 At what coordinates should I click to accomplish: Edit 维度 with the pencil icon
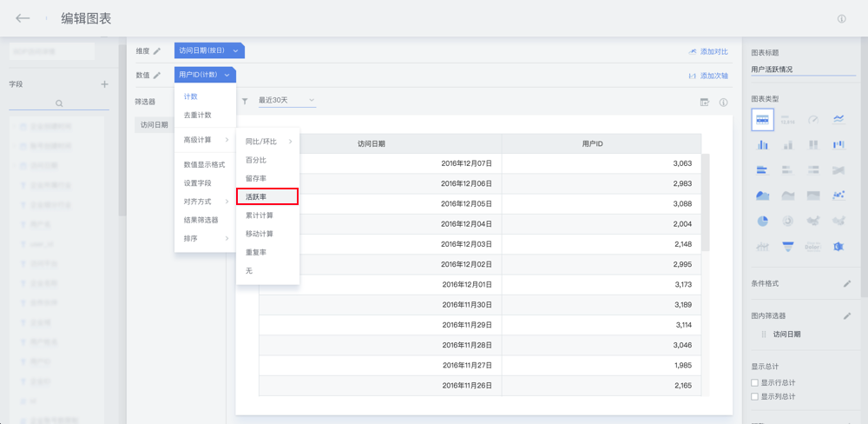(x=157, y=51)
